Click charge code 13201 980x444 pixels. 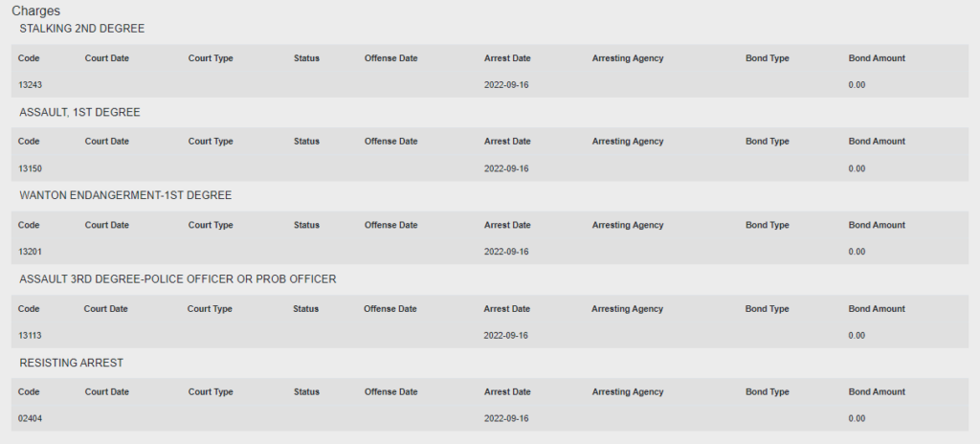point(30,252)
